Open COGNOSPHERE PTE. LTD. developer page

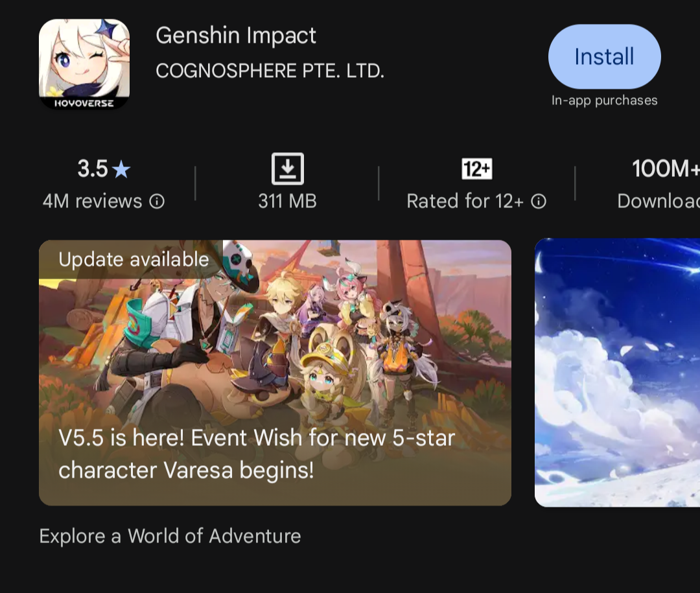(x=270, y=71)
